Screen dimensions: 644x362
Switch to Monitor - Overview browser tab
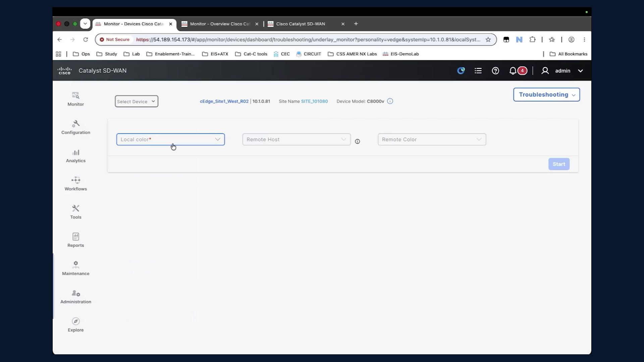[220, 24]
